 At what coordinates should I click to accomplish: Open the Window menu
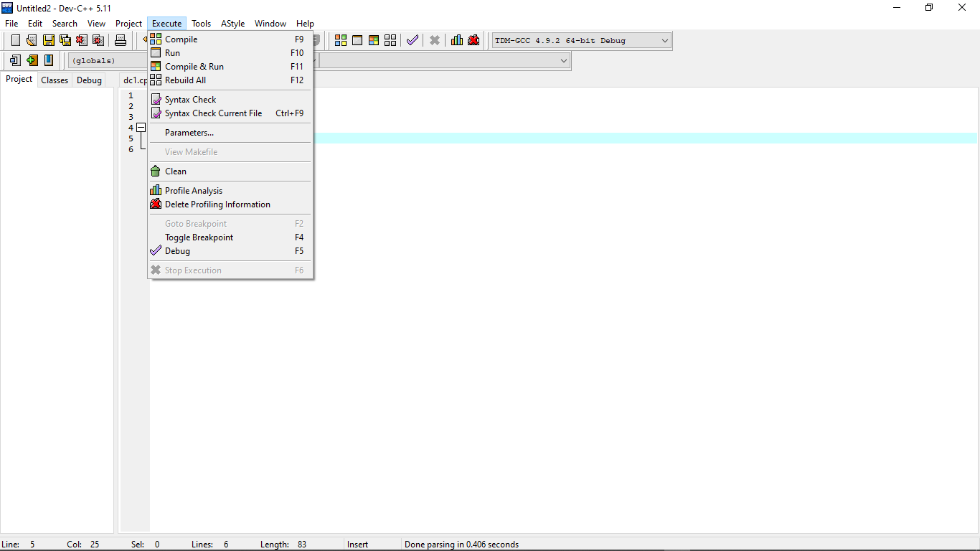coord(270,24)
